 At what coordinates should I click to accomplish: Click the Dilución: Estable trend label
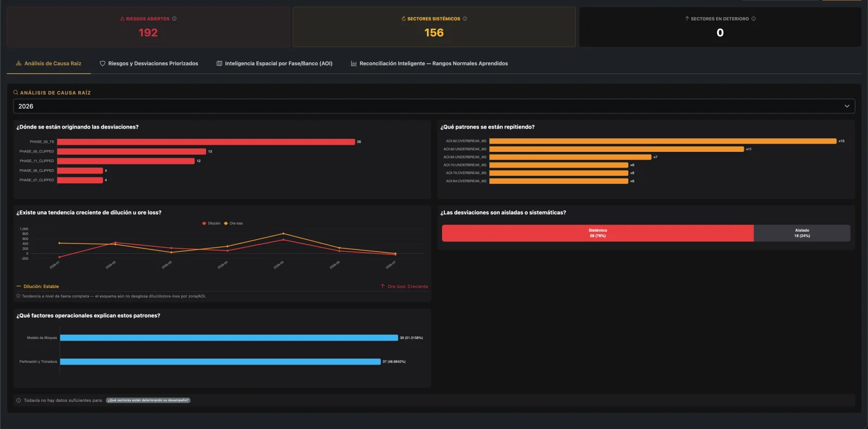41,286
